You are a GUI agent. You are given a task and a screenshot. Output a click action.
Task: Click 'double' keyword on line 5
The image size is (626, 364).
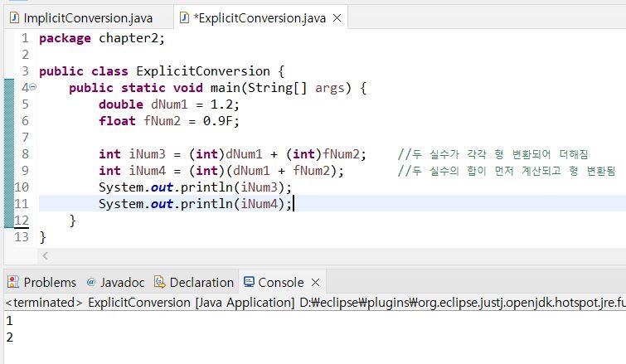click(x=121, y=104)
